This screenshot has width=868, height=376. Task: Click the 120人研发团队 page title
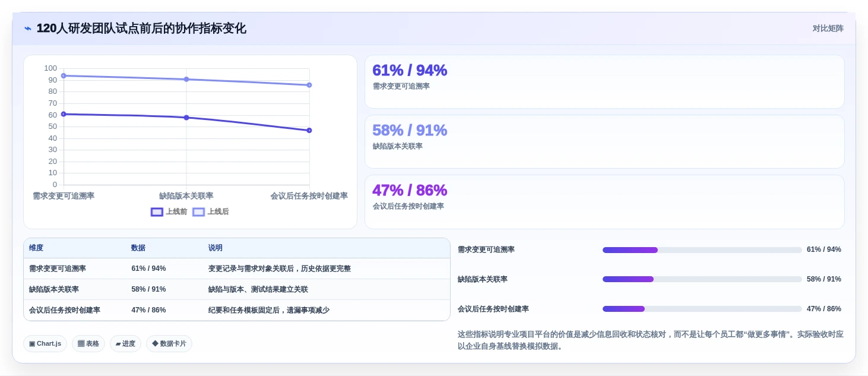click(141, 29)
